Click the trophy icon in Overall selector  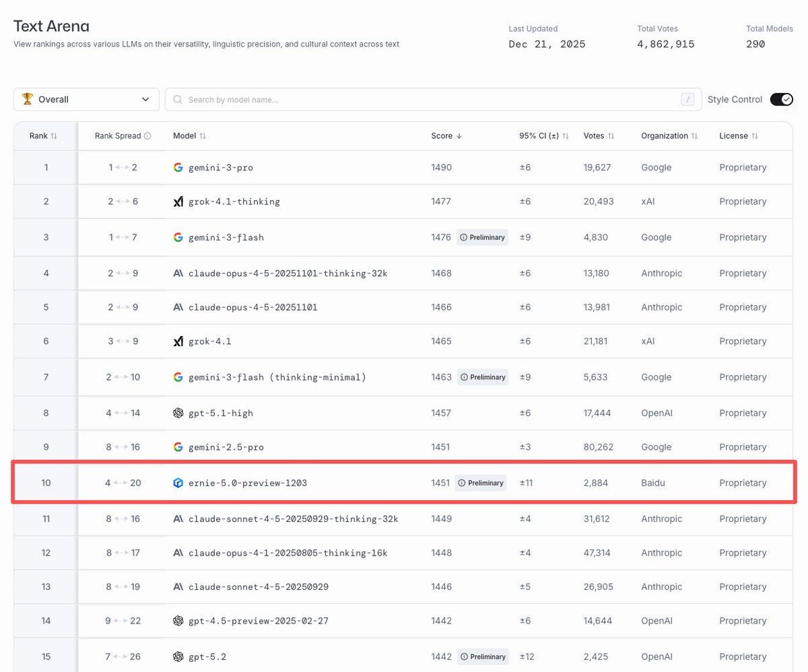coord(27,99)
